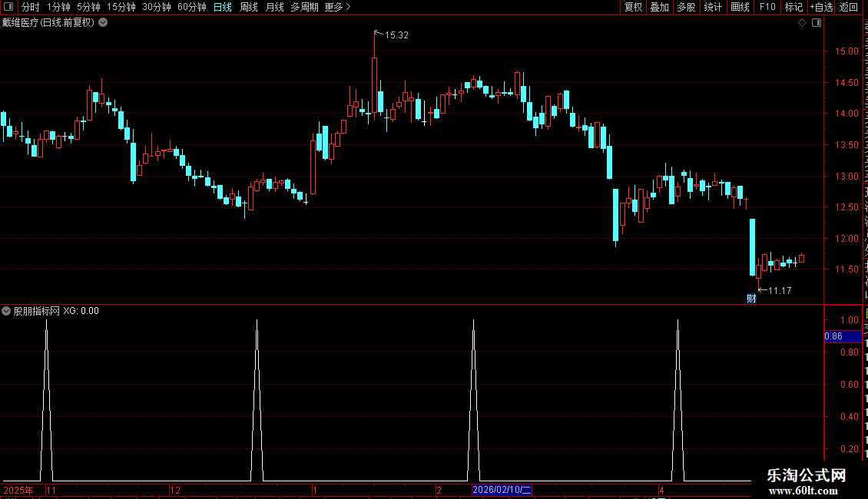The height and width of the screenshot is (499, 868).
Task: Click the diamond icon in chart header
Action: pos(802,23)
